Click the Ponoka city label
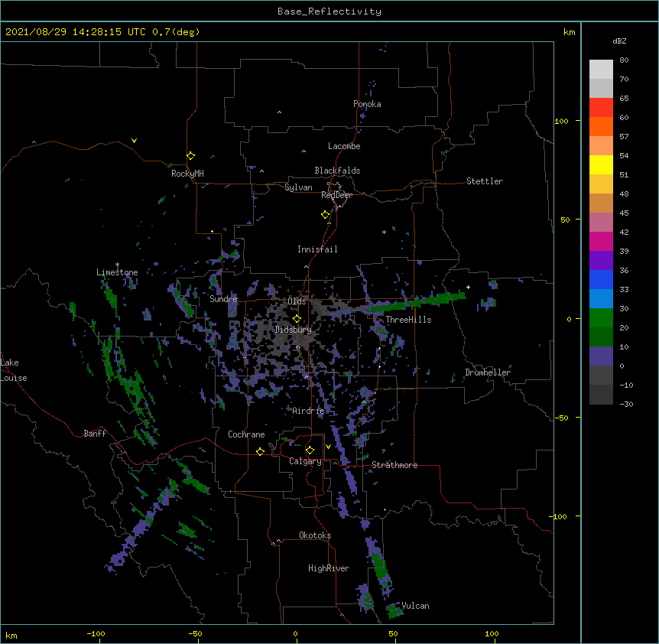This screenshot has height=644, width=659. [x=367, y=104]
